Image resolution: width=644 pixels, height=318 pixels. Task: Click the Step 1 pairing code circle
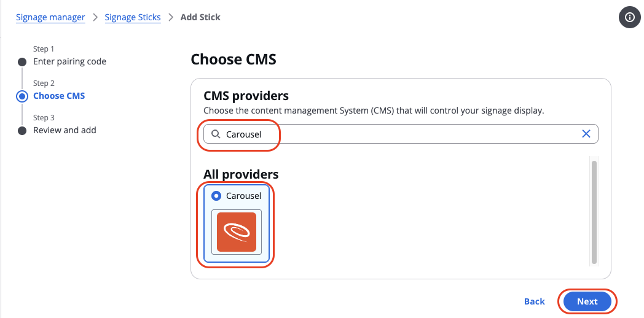[x=22, y=62]
